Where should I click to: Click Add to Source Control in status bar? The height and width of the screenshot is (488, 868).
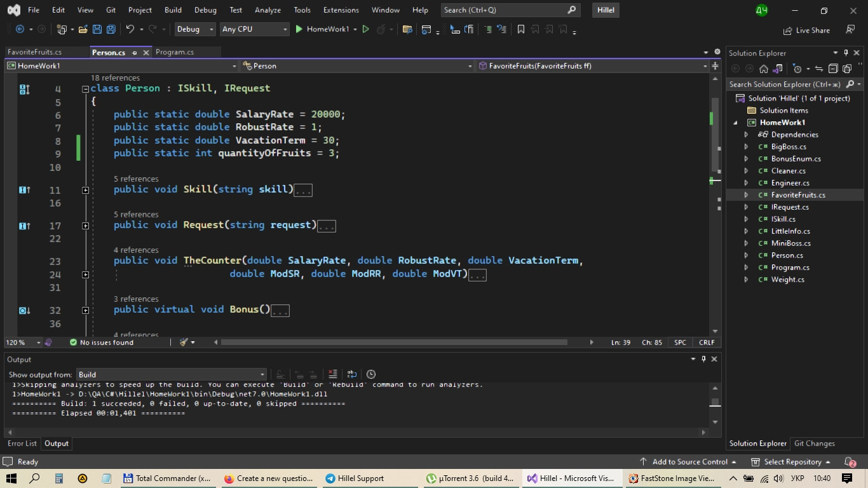click(x=689, y=462)
